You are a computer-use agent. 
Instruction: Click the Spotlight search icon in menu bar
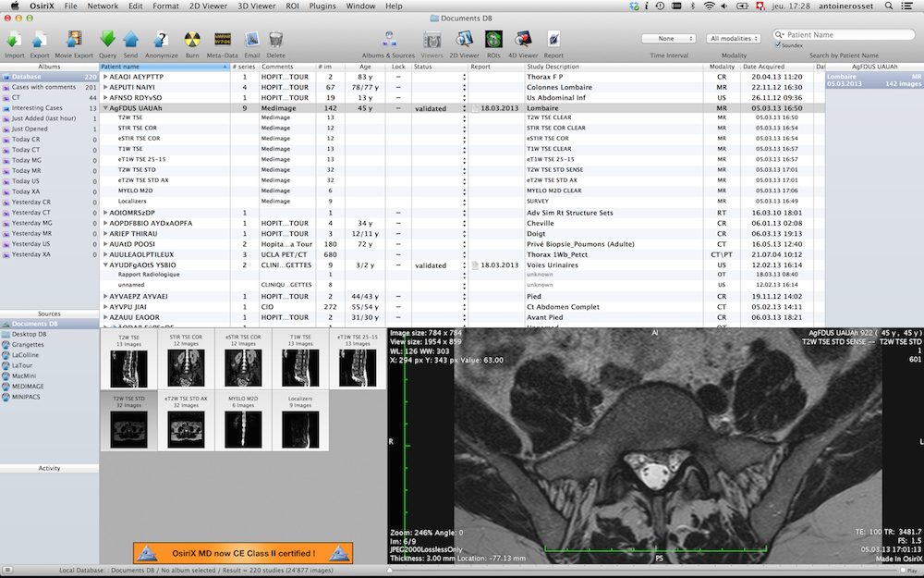point(889,6)
